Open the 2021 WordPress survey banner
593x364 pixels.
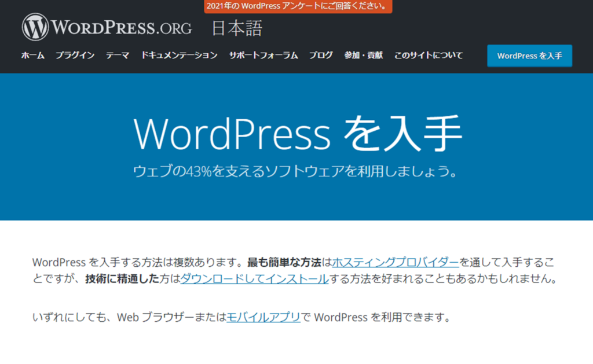tap(298, 6)
